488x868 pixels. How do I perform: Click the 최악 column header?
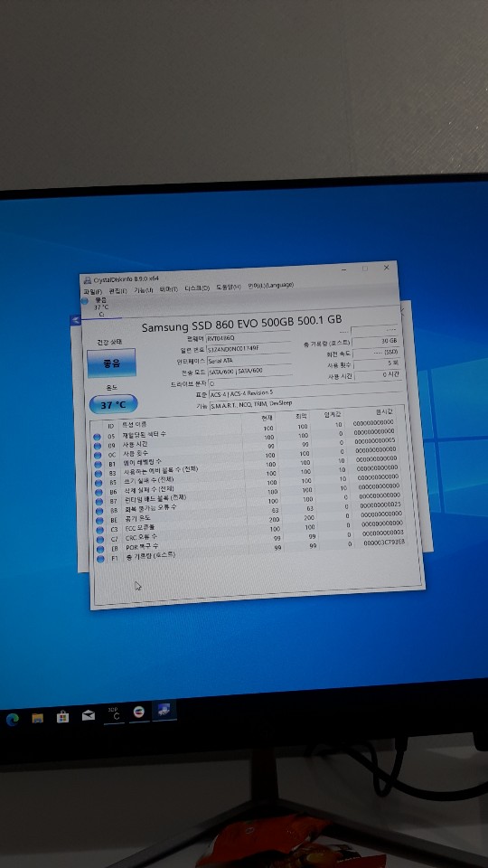(302, 415)
